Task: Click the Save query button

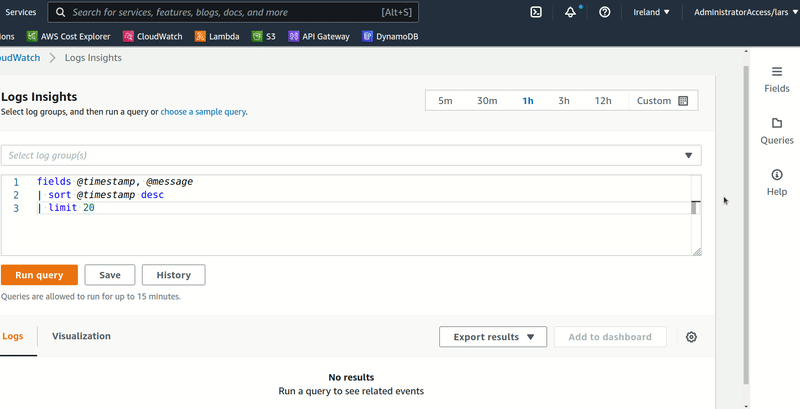Action: [110, 275]
